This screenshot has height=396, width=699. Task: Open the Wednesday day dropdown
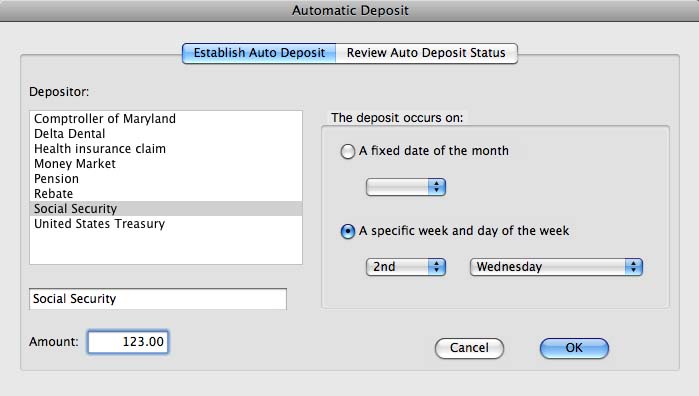556,267
